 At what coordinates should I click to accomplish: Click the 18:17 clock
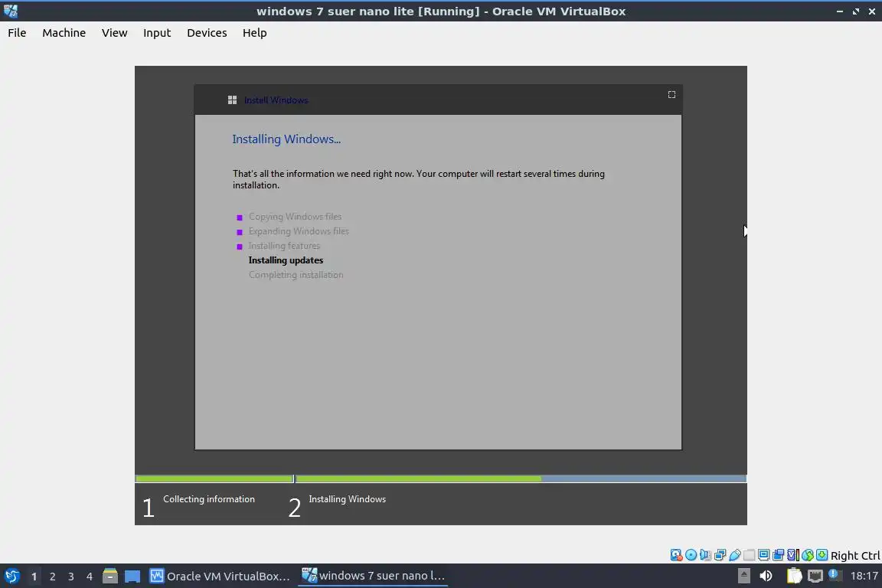[864, 576]
